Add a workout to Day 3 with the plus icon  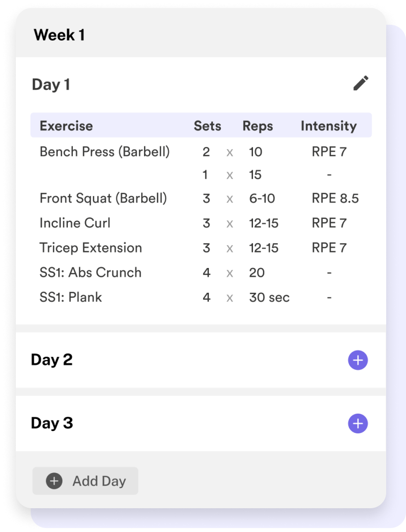coord(358,424)
